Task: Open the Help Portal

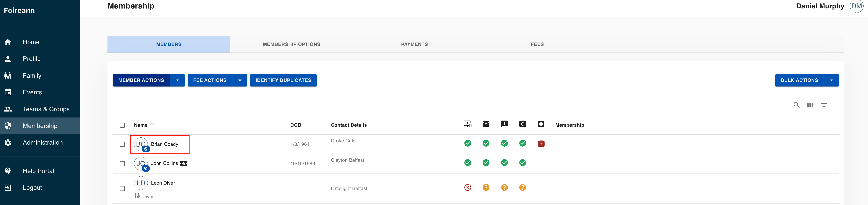Action: [40, 171]
